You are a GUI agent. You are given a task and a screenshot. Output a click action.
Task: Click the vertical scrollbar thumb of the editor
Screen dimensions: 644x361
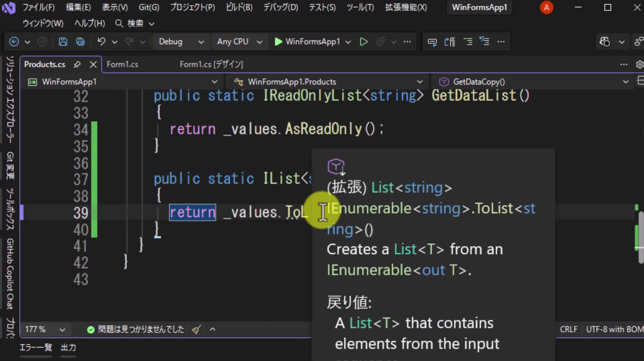pos(641,237)
